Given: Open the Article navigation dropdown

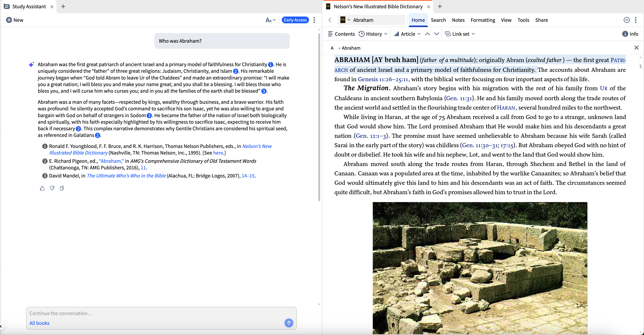Looking at the screenshot, I should click(407, 34).
